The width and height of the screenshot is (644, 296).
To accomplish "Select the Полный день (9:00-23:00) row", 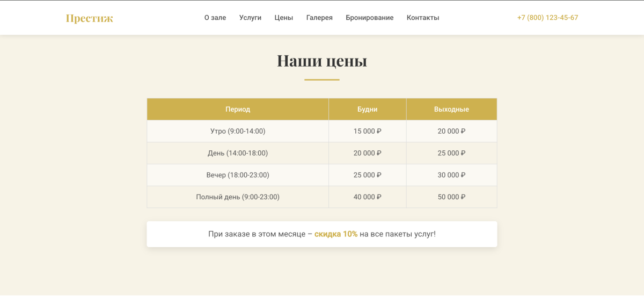I will [238, 197].
